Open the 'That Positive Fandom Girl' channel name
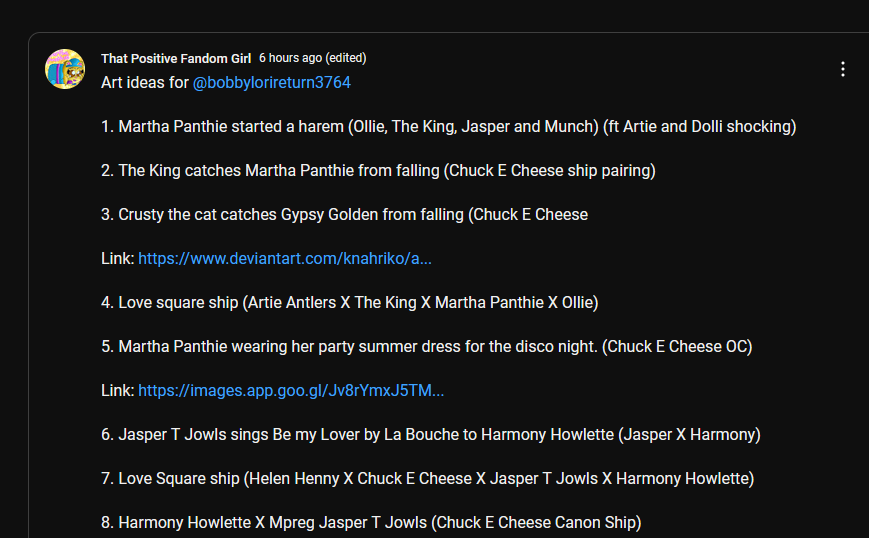Viewport: 869px width, 538px height. [x=176, y=59]
